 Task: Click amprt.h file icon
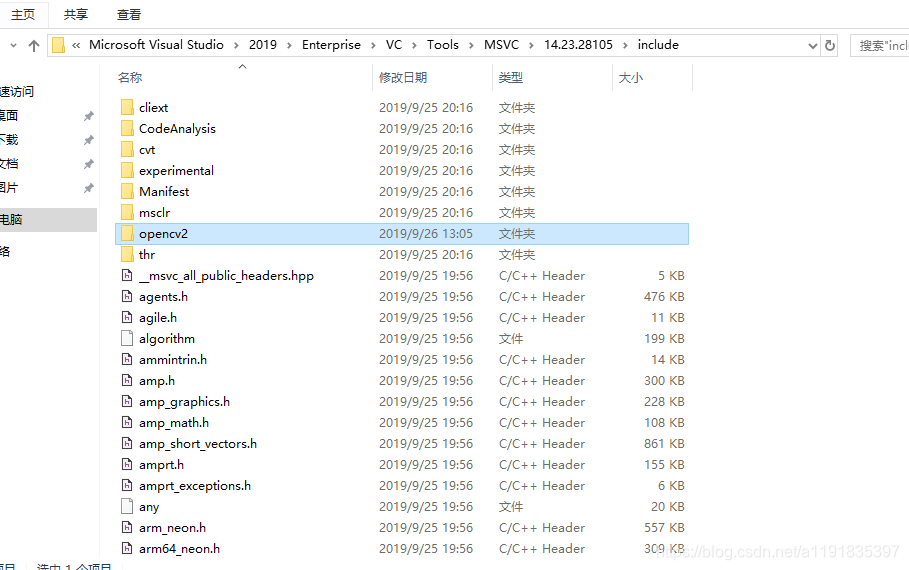coord(127,464)
